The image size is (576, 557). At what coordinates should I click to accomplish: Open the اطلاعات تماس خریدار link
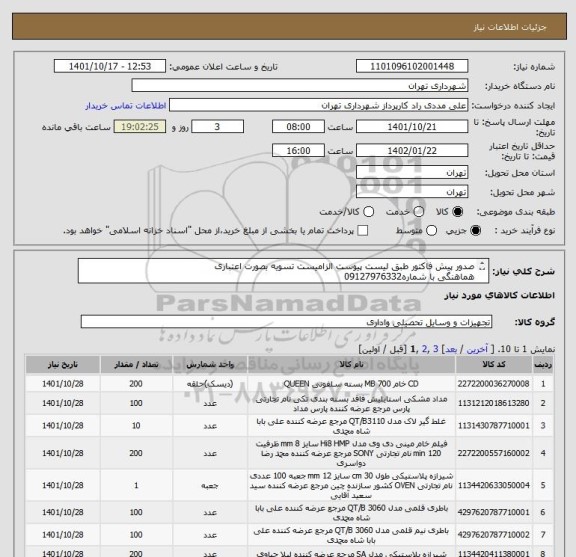pos(126,106)
